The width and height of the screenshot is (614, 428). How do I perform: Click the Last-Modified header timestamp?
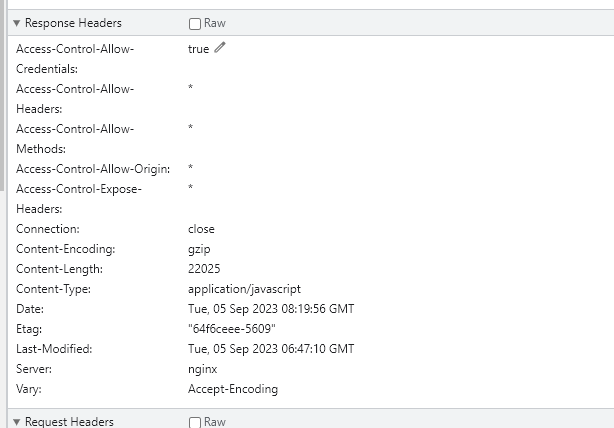click(270, 349)
